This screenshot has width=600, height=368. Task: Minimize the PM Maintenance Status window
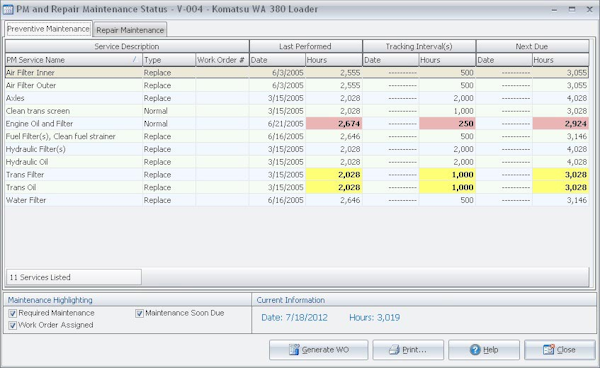(554, 10)
